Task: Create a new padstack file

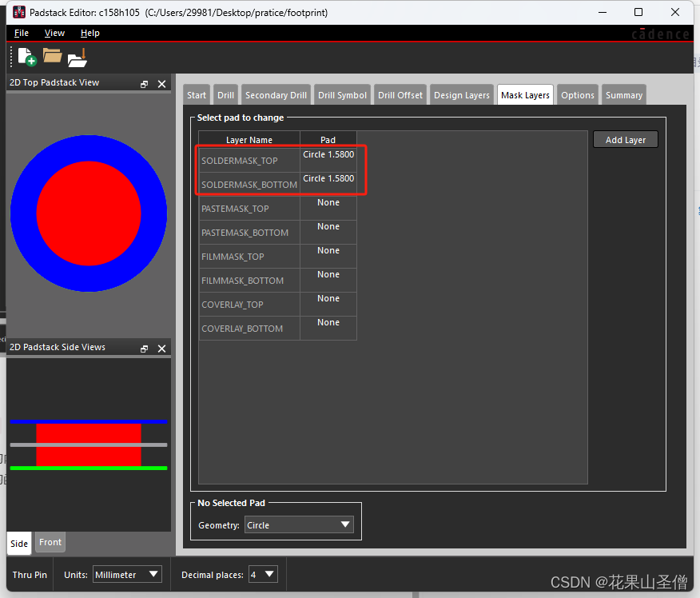Action: coord(24,57)
